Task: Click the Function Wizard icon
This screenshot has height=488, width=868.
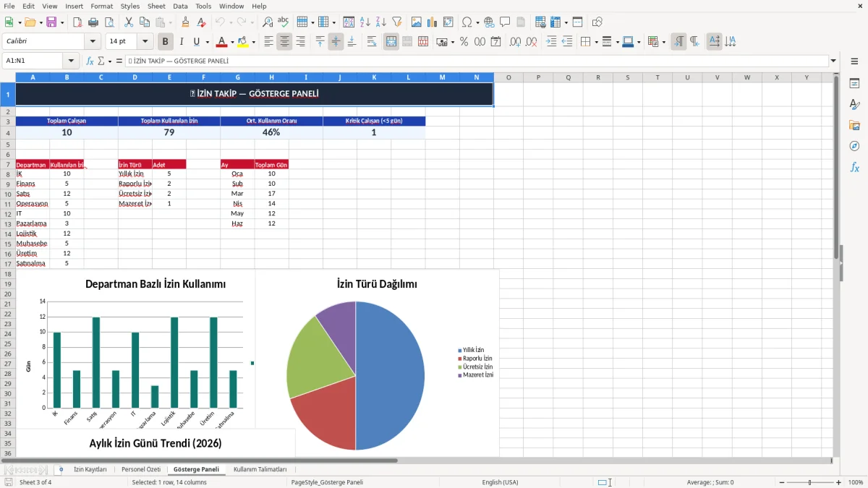Action: point(90,61)
